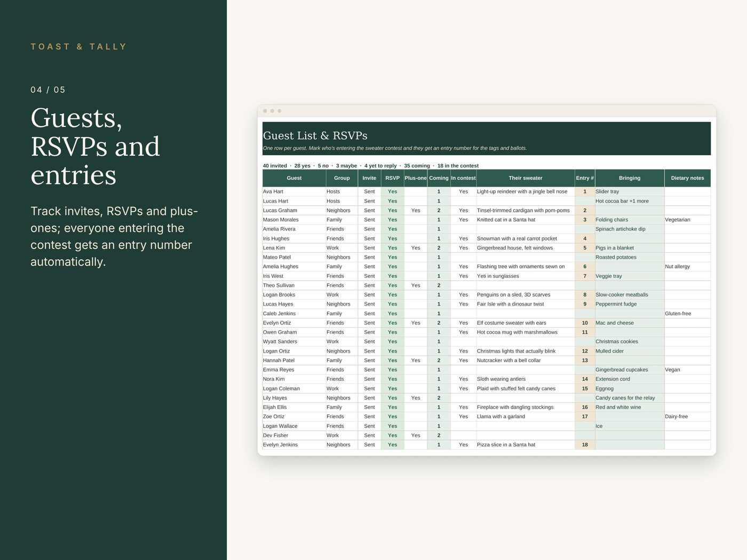The height and width of the screenshot is (560, 747).
Task: Click the Vegetarian dietary note
Action: [x=687, y=220]
